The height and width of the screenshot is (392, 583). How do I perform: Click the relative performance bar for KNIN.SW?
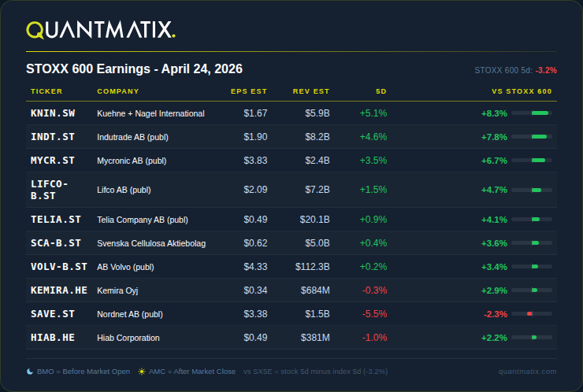(x=532, y=113)
